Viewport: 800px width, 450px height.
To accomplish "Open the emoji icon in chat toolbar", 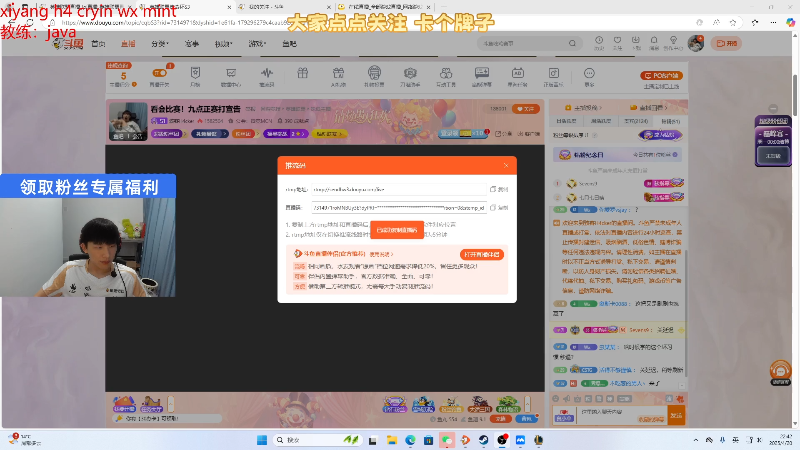I will (x=556, y=398).
